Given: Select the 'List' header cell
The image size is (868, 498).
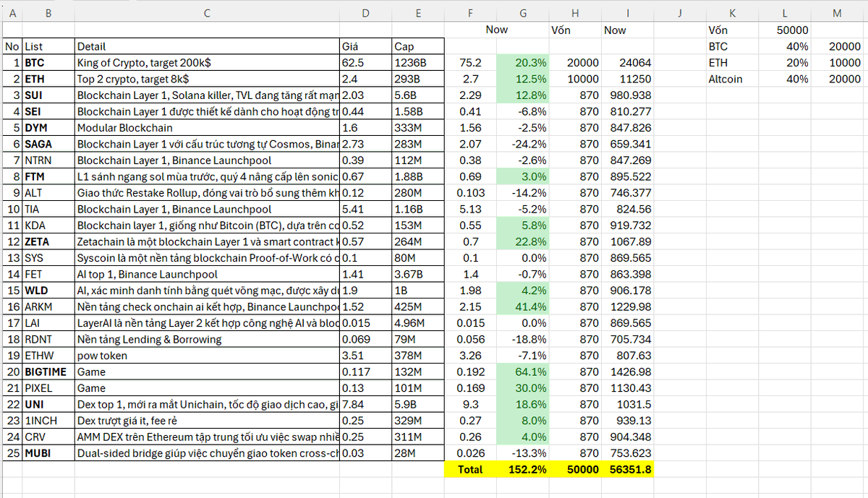Looking at the screenshot, I should pyautogui.click(x=48, y=46).
